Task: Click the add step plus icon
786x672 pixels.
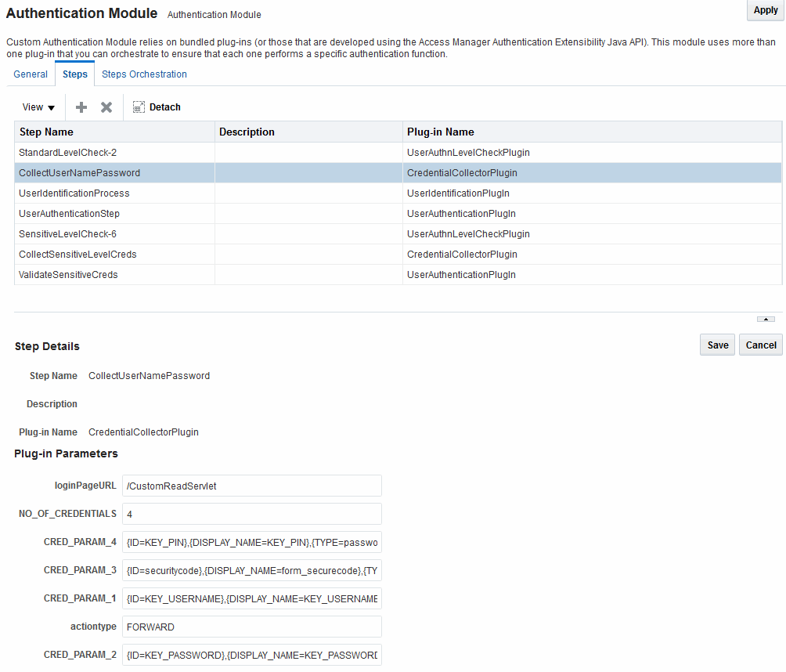Action: point(81,107)
